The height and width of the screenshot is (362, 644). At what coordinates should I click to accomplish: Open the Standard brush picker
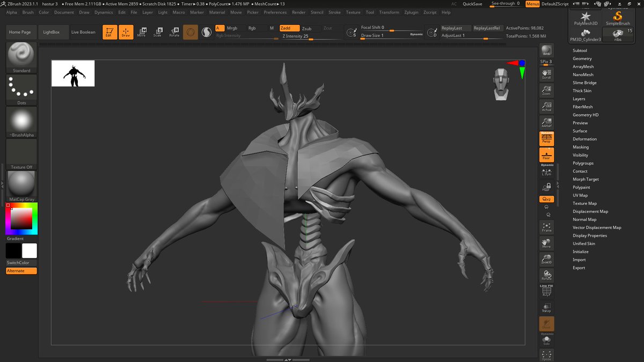(21, 57)
